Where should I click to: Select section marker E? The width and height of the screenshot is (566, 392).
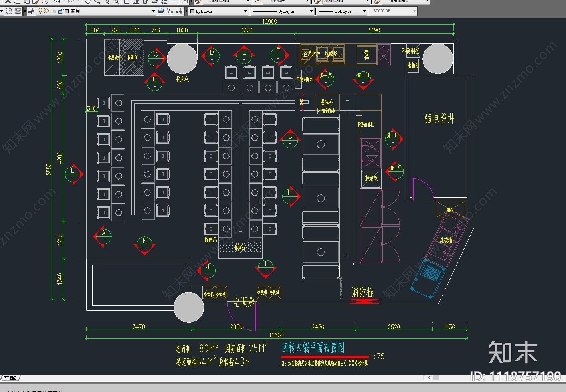coord(244,56)
